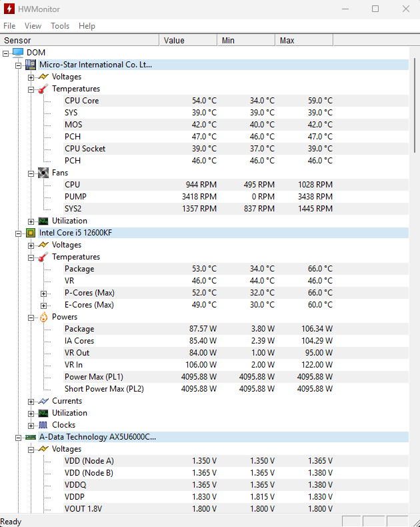Open the File menu
420x527 pixels.
click(x=9, y=26)
